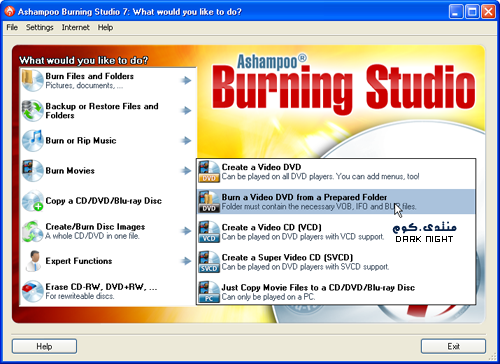Click the SVCD icon in submenu
The image size is (500, 364).
click(209, 262)
